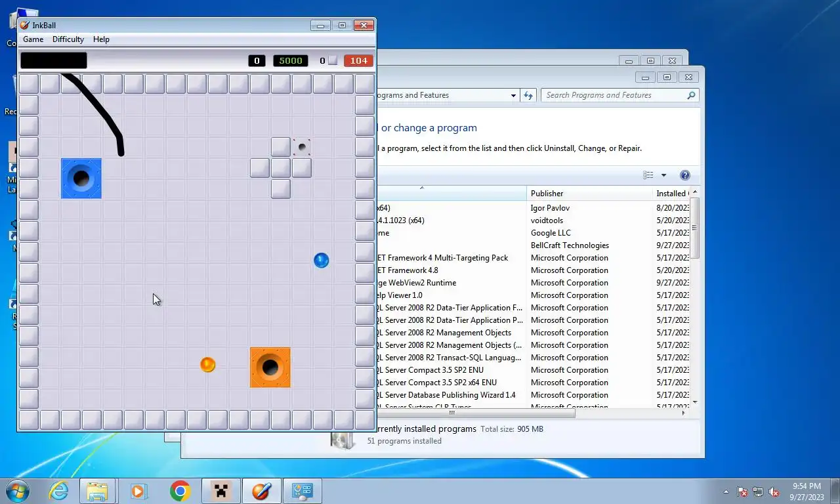This screenshot has width=840, height=504.
Task: Click the red 104 timer display
Action: point(359,60)
